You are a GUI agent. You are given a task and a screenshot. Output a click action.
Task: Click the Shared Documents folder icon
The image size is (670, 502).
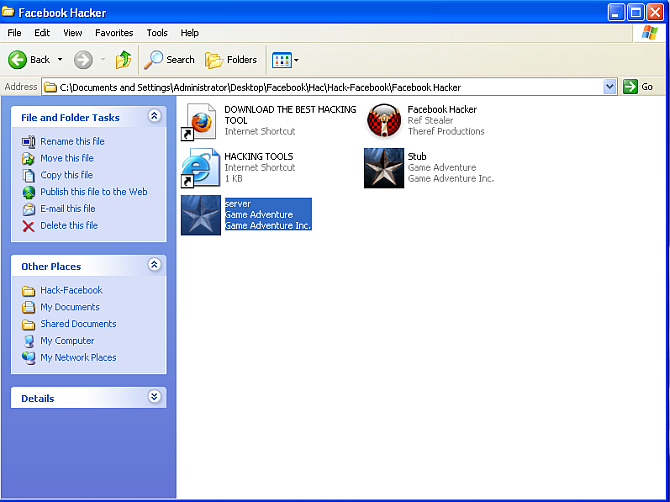[x=29, y=324]
